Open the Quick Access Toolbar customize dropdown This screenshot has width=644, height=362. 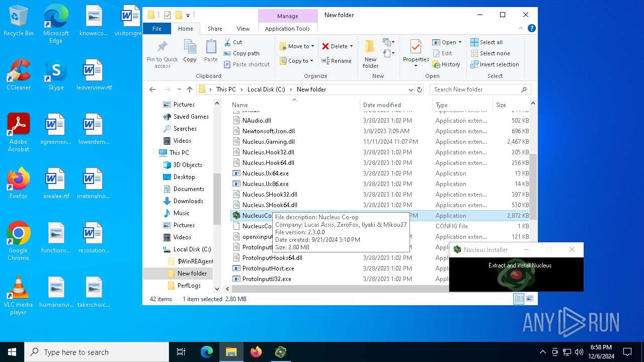[x=188, y=15]
